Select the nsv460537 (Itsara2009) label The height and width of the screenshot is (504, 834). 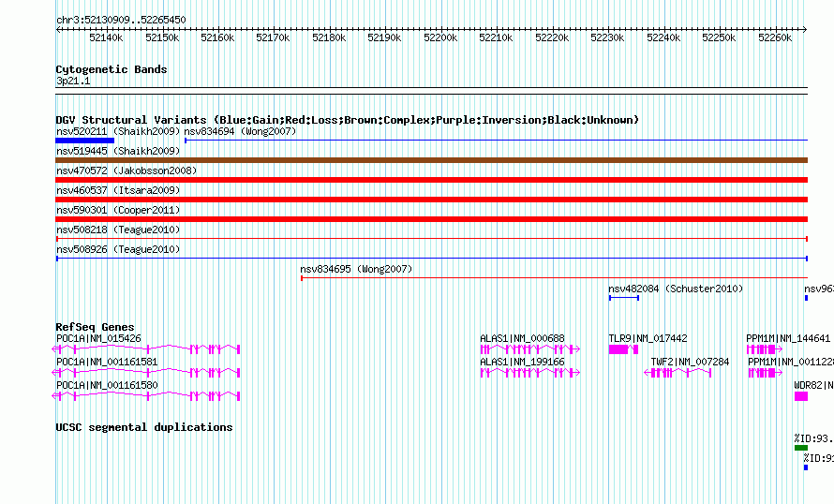pyautogui.click(x=118, y=190)
